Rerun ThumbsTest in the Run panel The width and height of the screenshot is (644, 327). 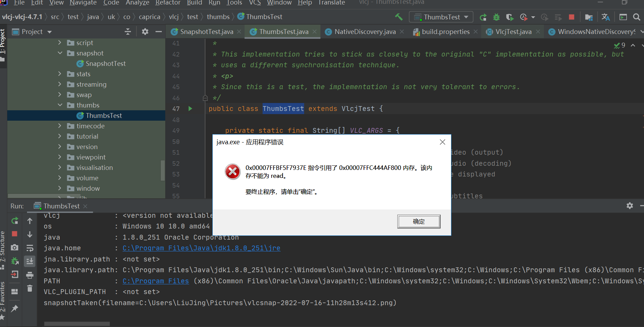coord(15,221)
